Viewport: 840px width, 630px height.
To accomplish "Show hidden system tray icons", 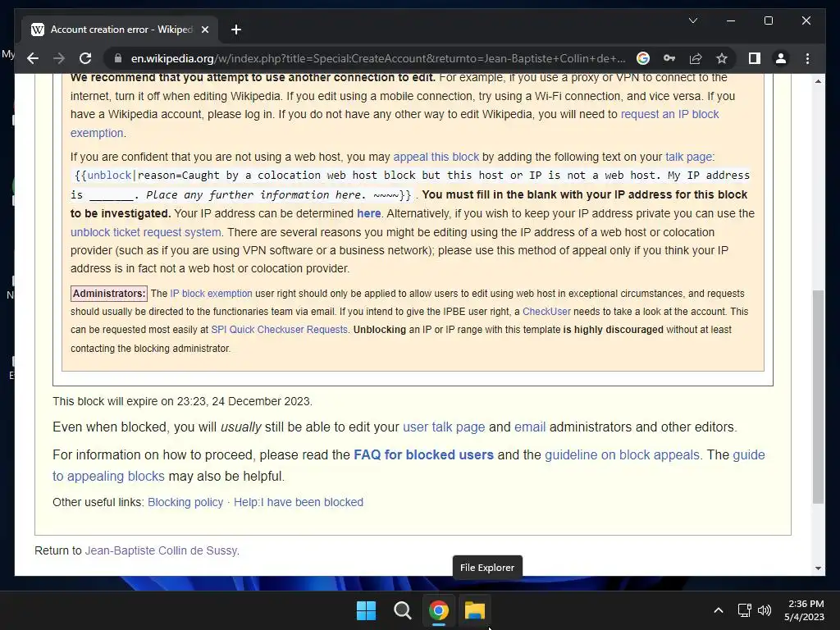I will click(x=719, y=610).
